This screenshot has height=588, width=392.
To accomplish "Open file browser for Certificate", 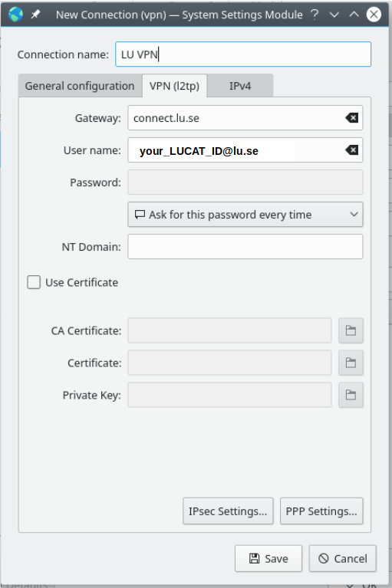I will (351, 363).
